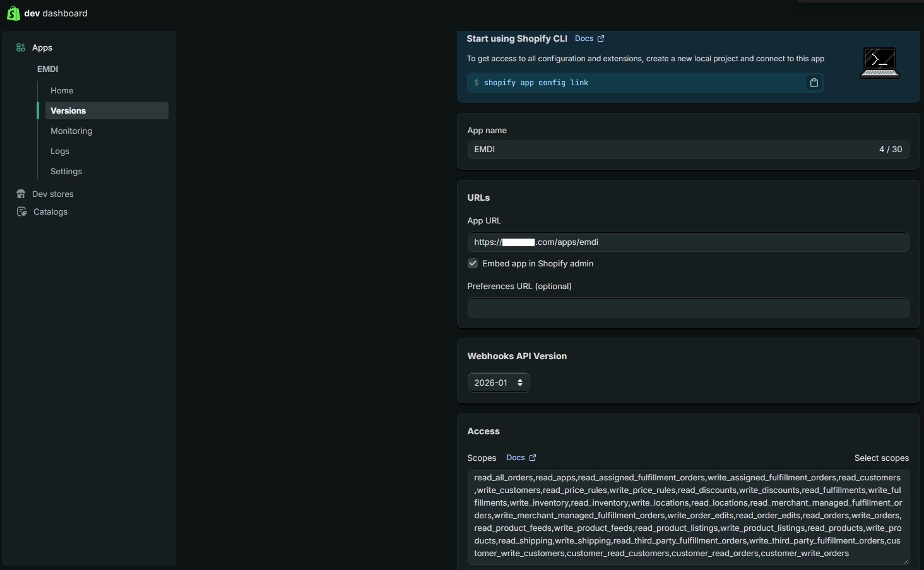Open the Scopes Docs link

point(515,458)
